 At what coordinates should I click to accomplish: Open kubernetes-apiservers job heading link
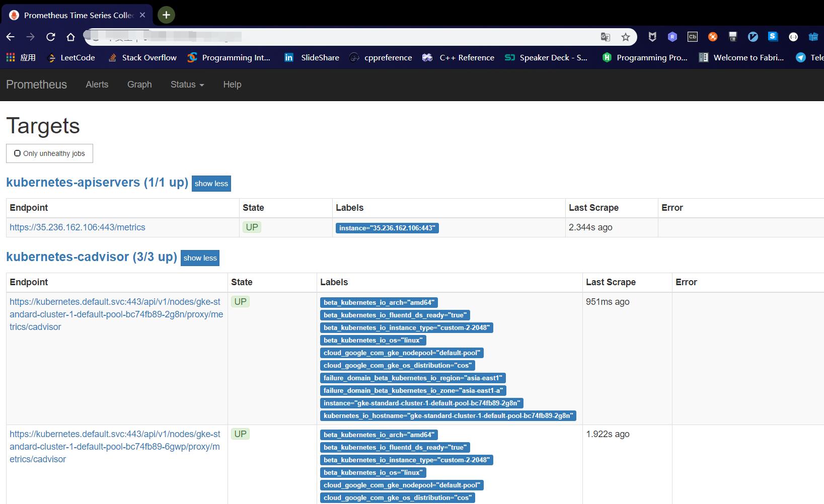coord(97,182)
